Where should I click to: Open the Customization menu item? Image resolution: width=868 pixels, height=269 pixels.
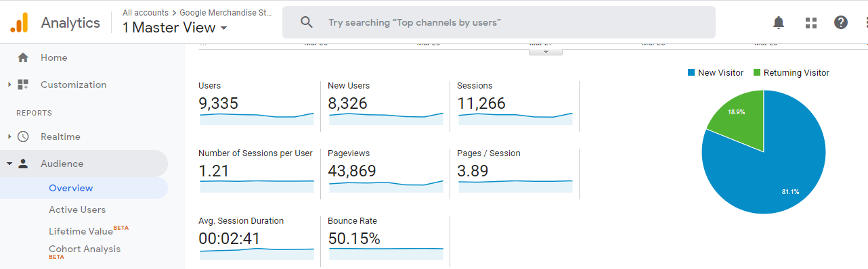click(74, 84)
